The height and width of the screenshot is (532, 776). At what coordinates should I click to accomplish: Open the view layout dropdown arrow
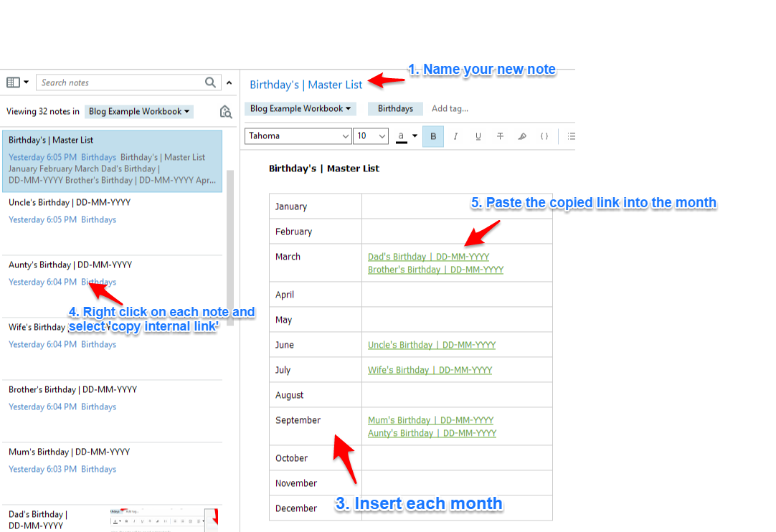pos(27,82)
